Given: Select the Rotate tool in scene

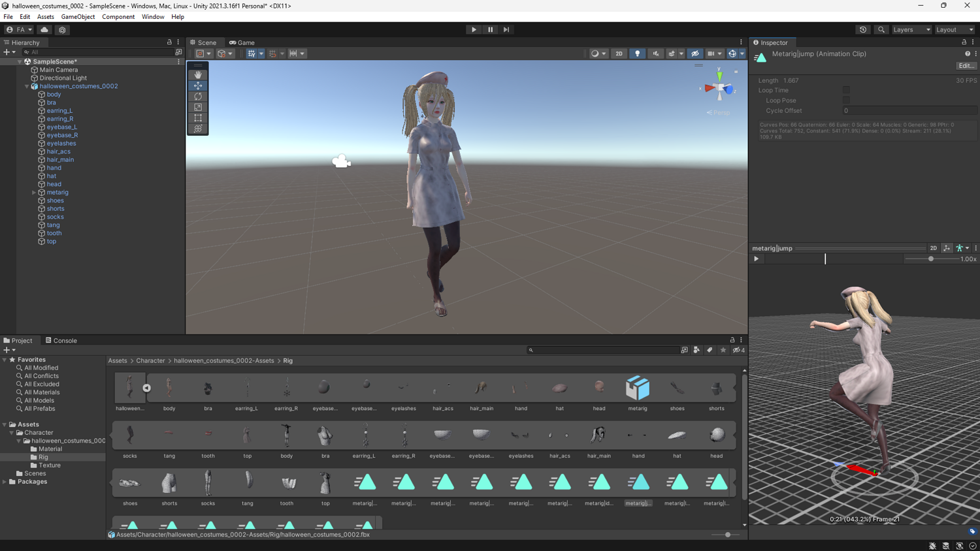Looking at the screenshot, I should point(198,97).
